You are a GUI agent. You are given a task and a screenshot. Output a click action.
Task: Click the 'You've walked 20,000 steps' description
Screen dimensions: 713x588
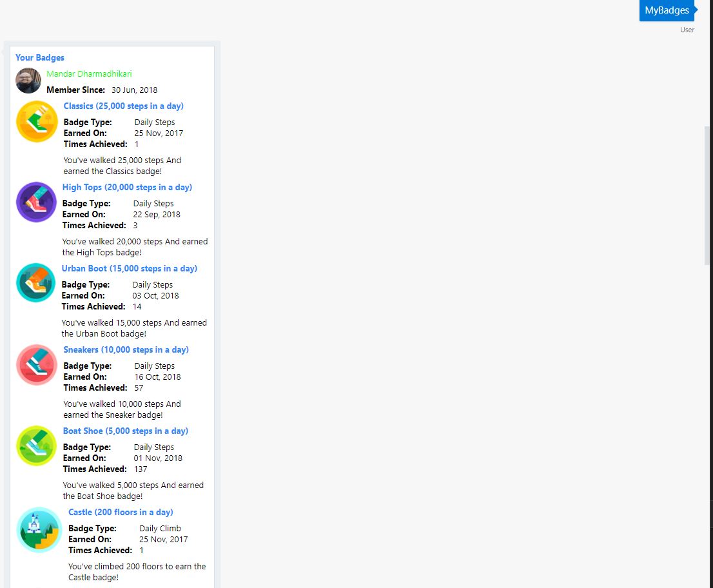point(135,247)
